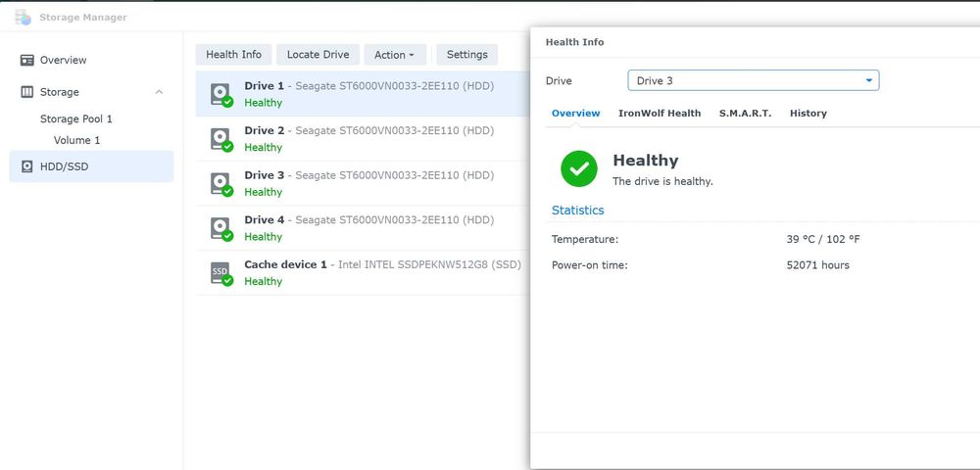Select Overview in the sidebar
The width and height of the screenshot is (980, 470).
tap(91, 60)
